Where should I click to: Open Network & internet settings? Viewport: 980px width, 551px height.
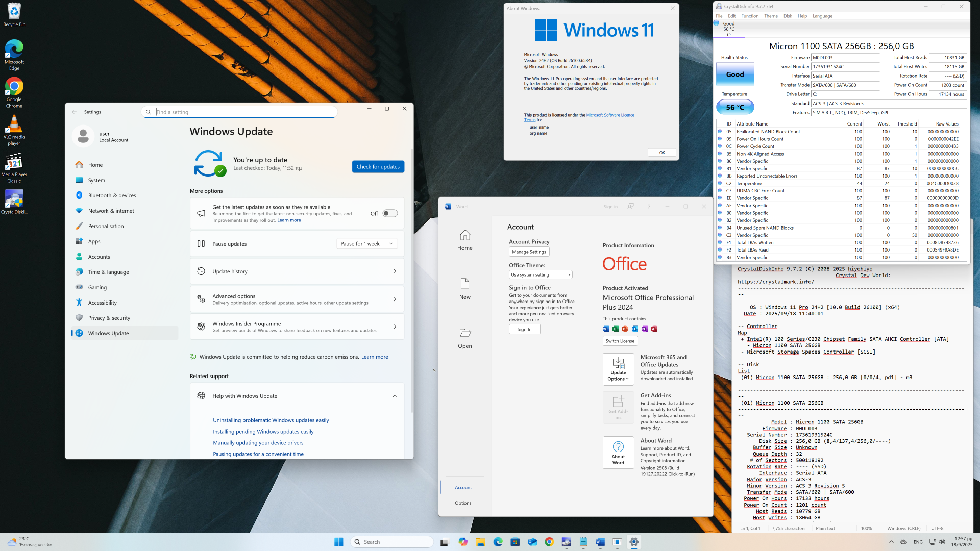pyautogui.click(x=125, y=211)
